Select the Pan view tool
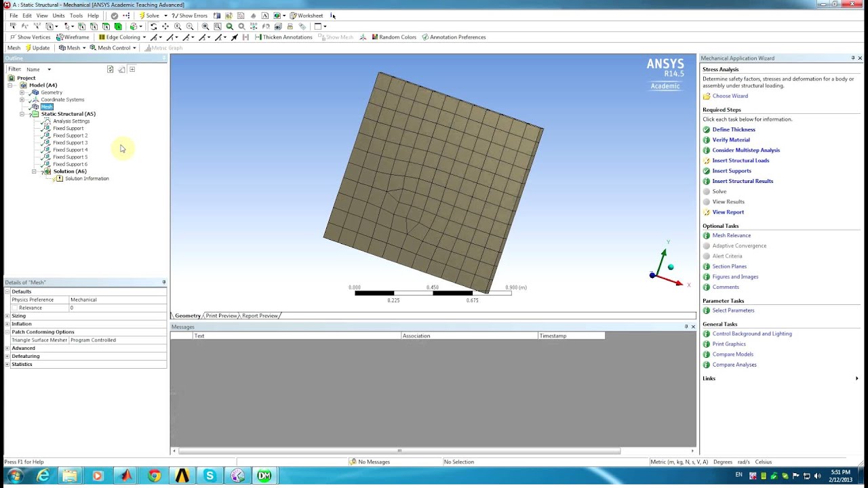The width and height of the screenshot is (868, 488). point(165,26)
